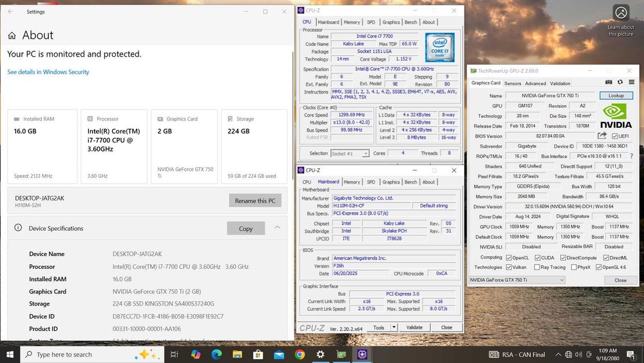
Task: Open See details in Windows Security link
Action: pos(48,72)
